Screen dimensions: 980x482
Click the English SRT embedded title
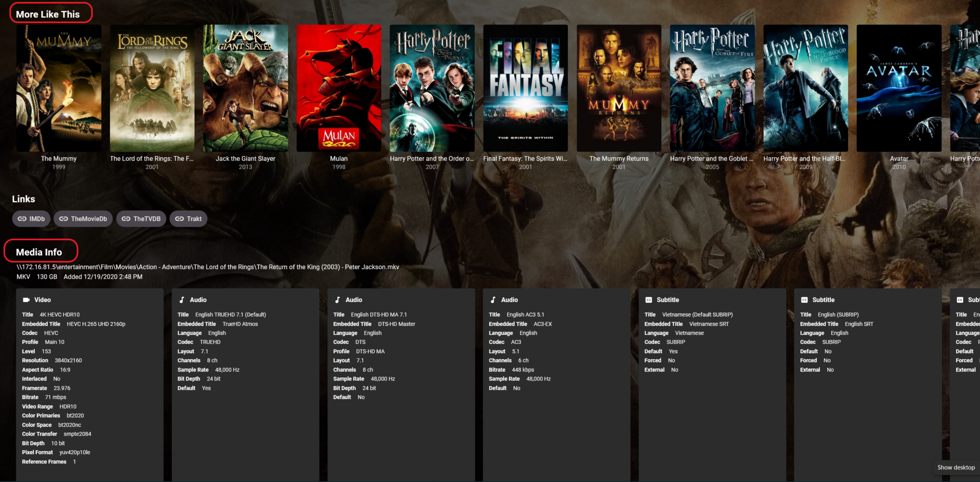(x=859, y=324)
